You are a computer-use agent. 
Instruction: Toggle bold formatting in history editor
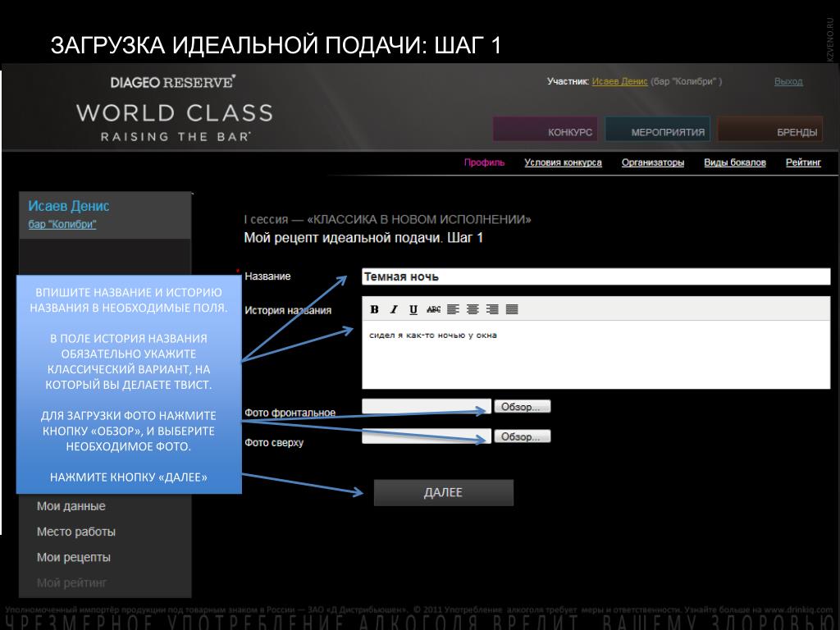point(374,309)
